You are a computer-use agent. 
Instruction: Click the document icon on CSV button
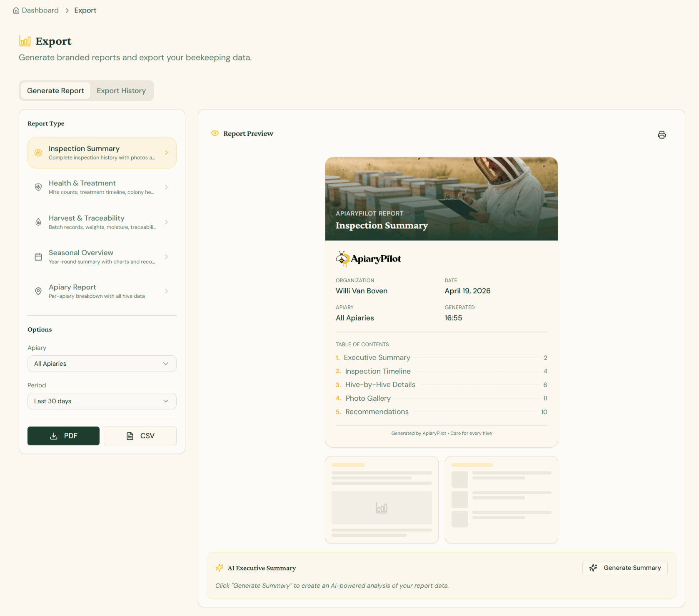(130, 436)
